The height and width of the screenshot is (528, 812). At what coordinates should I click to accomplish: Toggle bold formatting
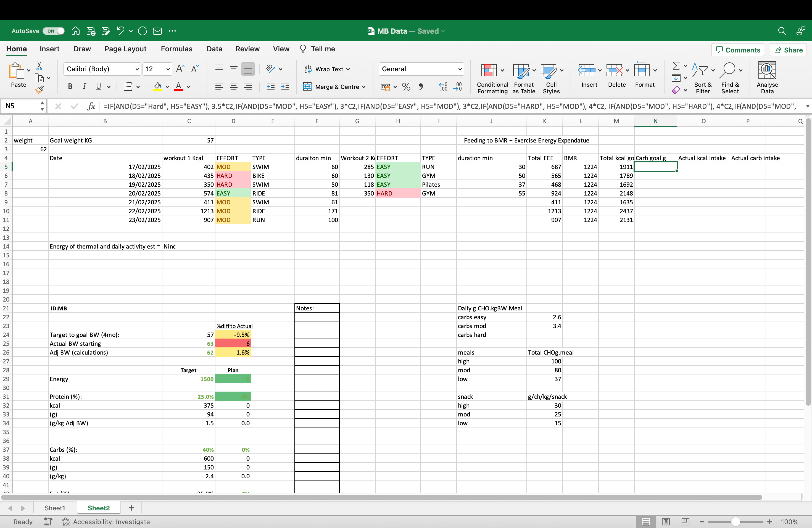(70, 87)
